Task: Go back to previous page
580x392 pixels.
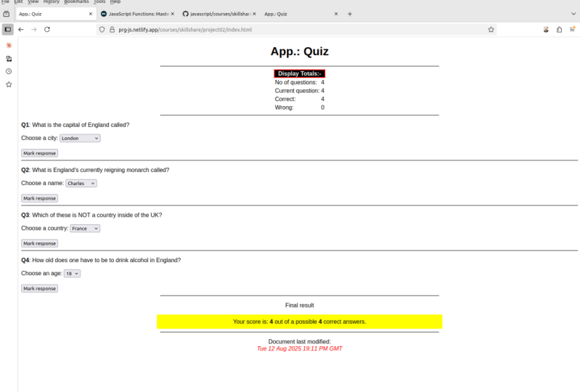Action: 21,30
